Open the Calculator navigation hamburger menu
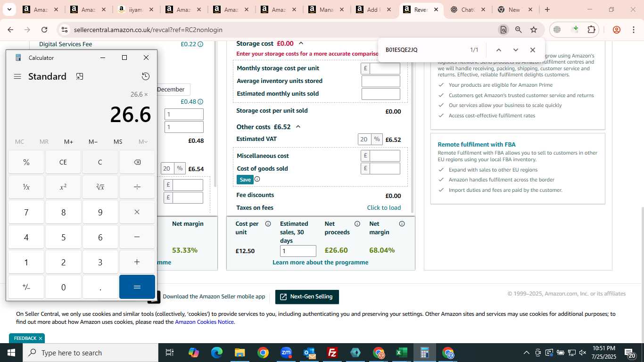 (x=17, y=76)
